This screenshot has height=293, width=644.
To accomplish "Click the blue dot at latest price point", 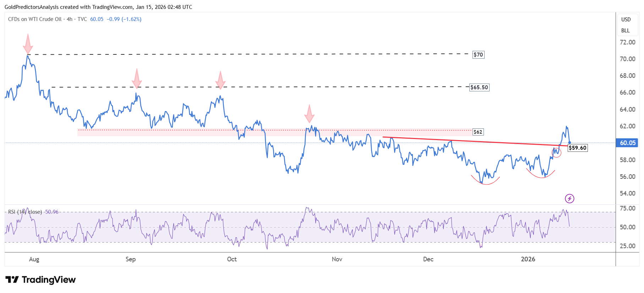I will pos(569,142).
